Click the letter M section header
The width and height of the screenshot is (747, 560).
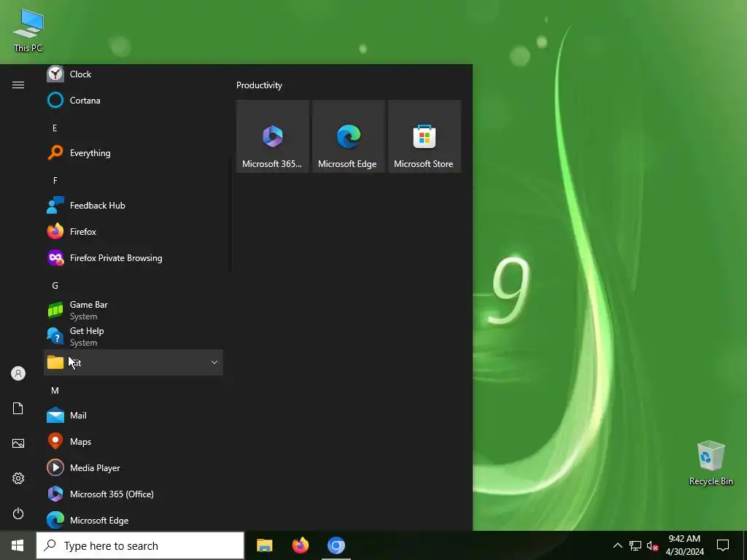tap(55, 391)
